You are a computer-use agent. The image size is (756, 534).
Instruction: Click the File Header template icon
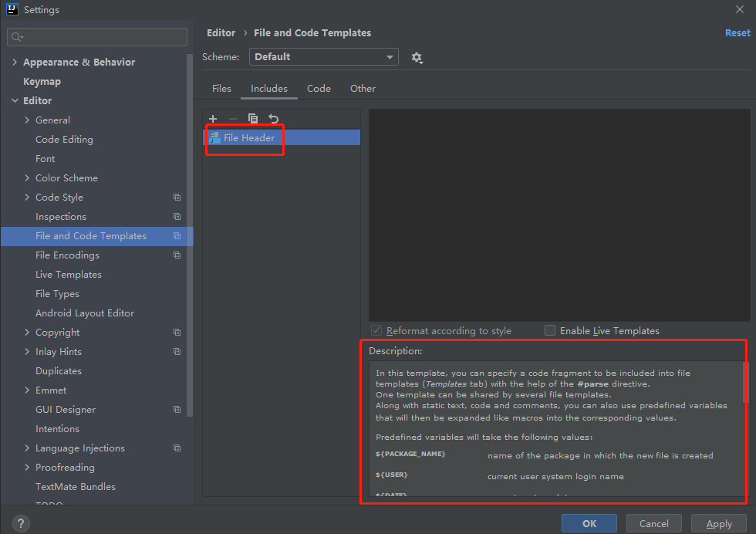click(215, 138)
